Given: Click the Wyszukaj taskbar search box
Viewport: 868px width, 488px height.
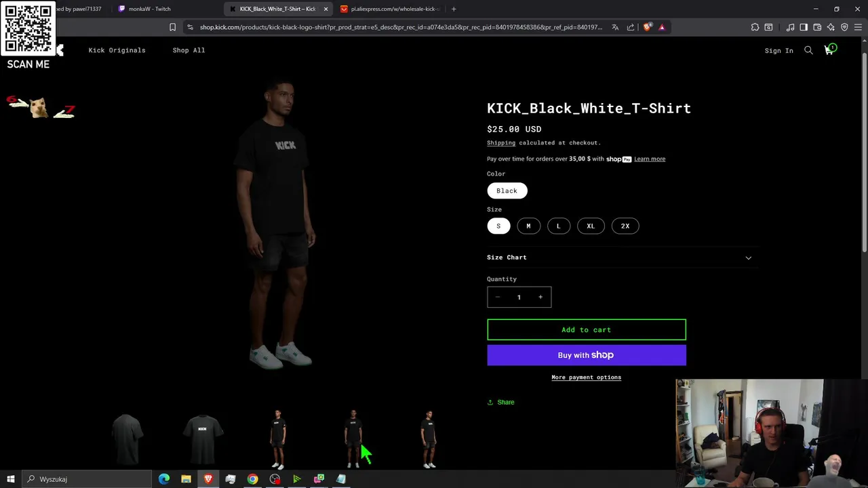Looking at the screenshot, I should coord(86,479).
